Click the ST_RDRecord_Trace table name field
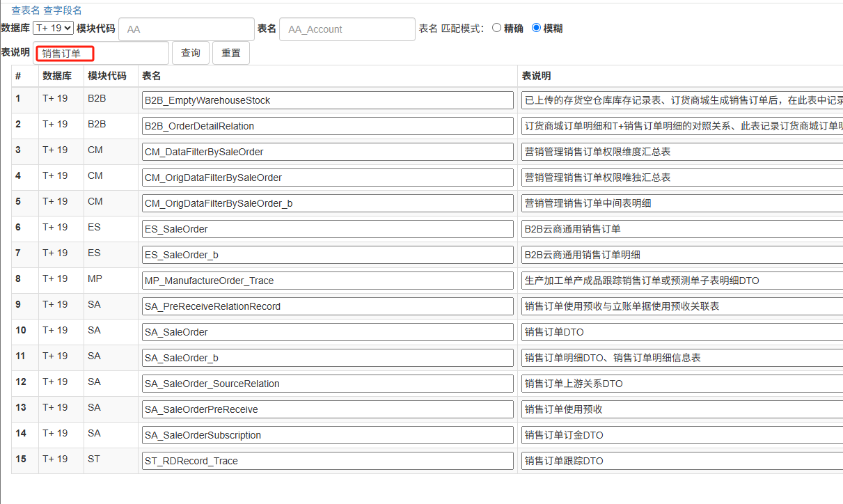The height and width of the screenshot is (504, 843). point(327,461)
